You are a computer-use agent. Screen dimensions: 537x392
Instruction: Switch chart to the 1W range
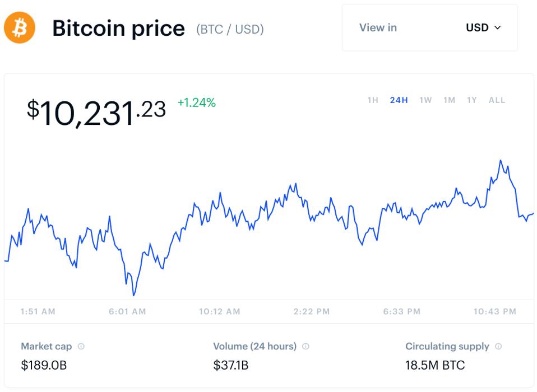pyautogui.click(x=425, y=100)
